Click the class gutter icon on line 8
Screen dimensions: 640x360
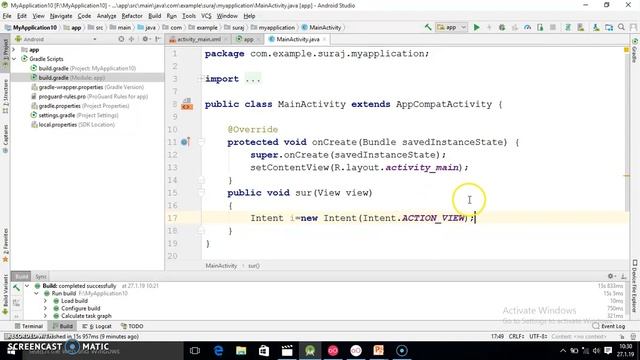coord(187,104)
